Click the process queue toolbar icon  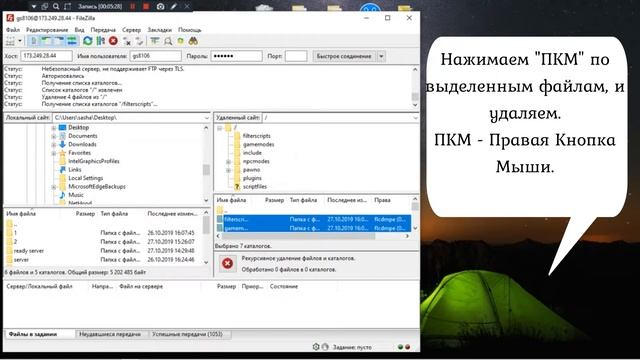pyautogui.click(x=100, y=41)
